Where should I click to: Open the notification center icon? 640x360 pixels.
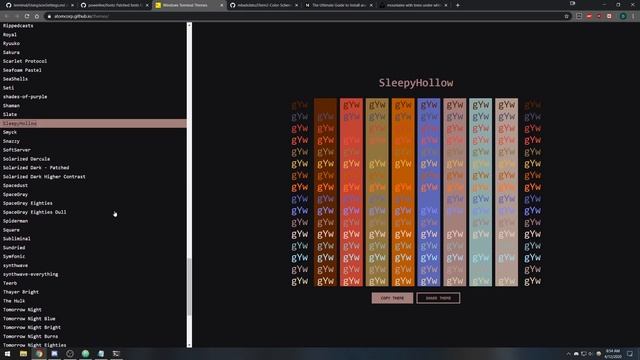tap(630, 353)
